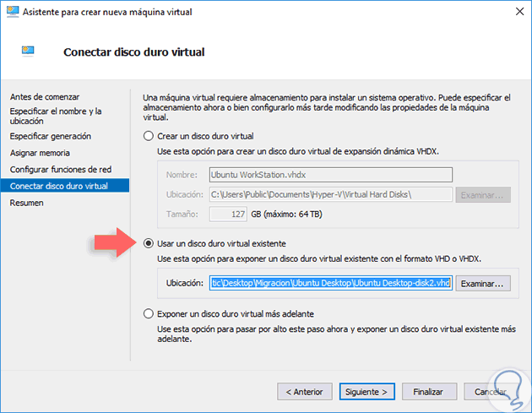This screenshot has width=532, height=413.
Task: Select 'Usar un disco duro virtual existente'
Action: 149,243
